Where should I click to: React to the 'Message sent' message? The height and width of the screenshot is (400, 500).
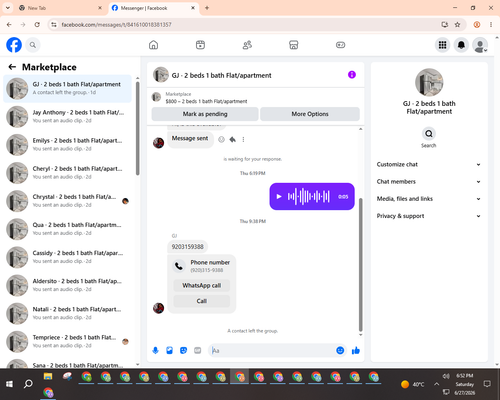[x=221, y=139]
